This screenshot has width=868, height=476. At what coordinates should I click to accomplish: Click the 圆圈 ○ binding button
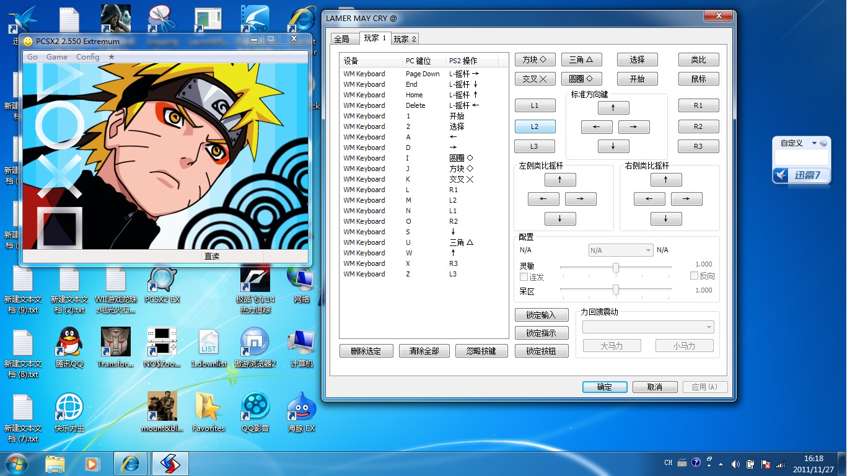tap(581, 79)
